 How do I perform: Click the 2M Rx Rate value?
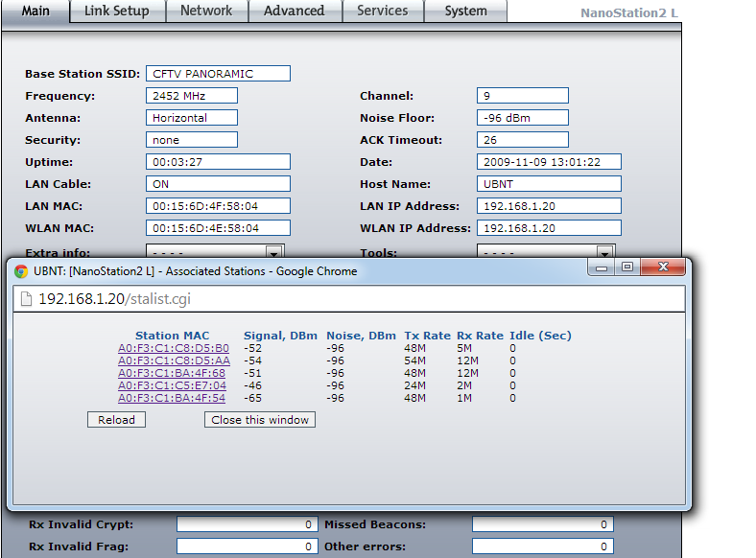(464, 386)
